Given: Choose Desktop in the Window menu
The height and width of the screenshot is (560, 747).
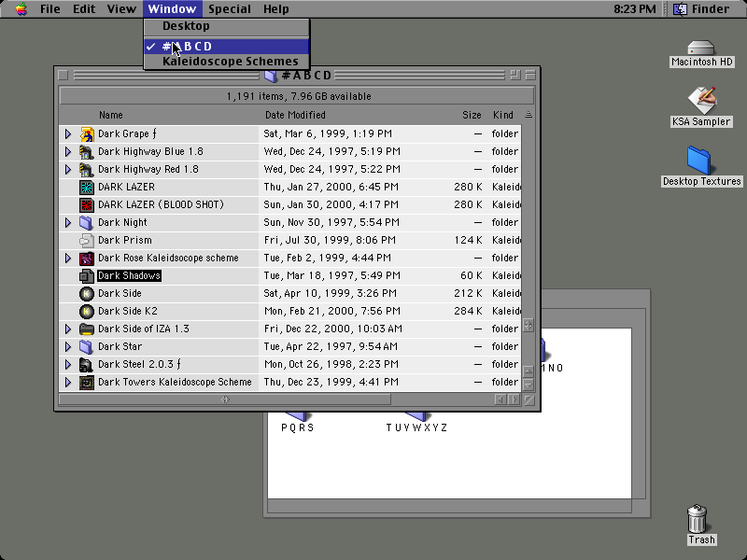Looking at the screenshot, I should (227, 26).
